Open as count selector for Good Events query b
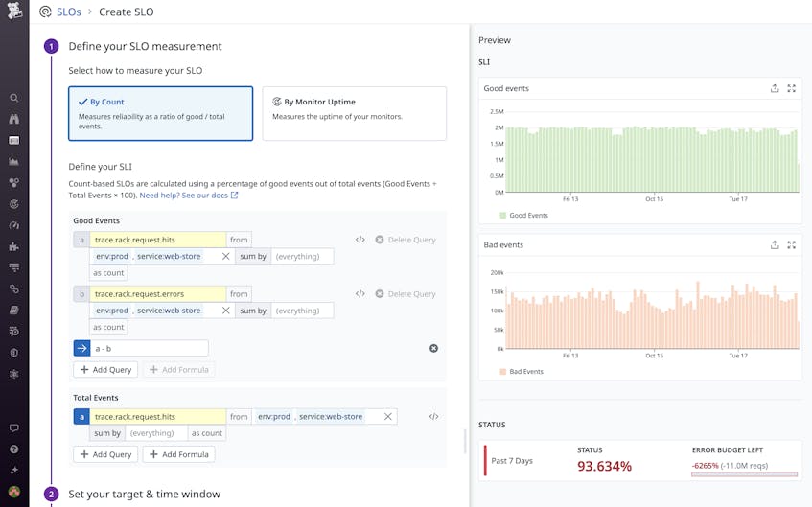Viewport: 812px width, 507px height. (x=108, y=327)
